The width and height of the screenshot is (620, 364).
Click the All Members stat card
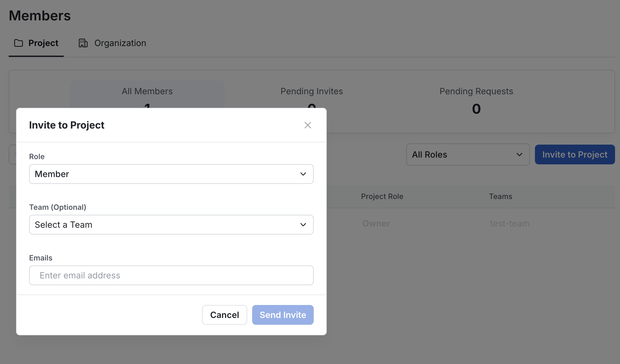147,91
